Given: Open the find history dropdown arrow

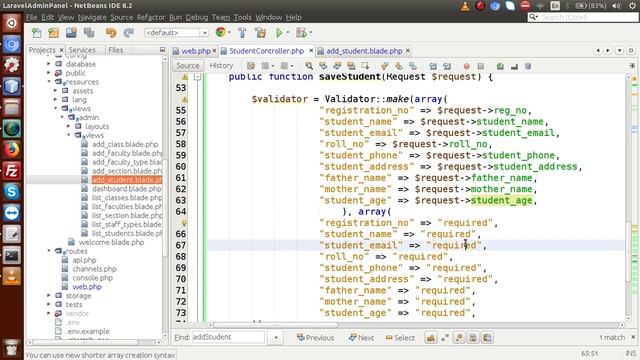Looking at the screenshot, I should coord(276,338).
